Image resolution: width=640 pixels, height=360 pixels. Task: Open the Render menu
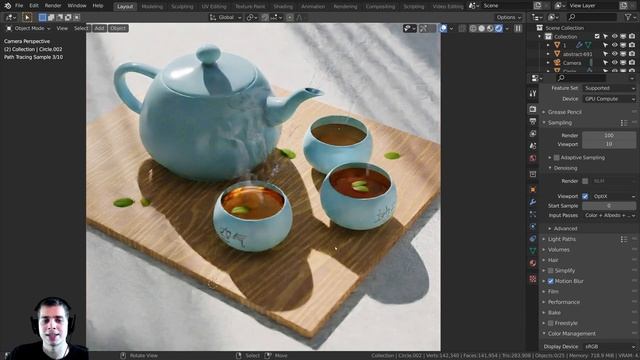(53, 6)
